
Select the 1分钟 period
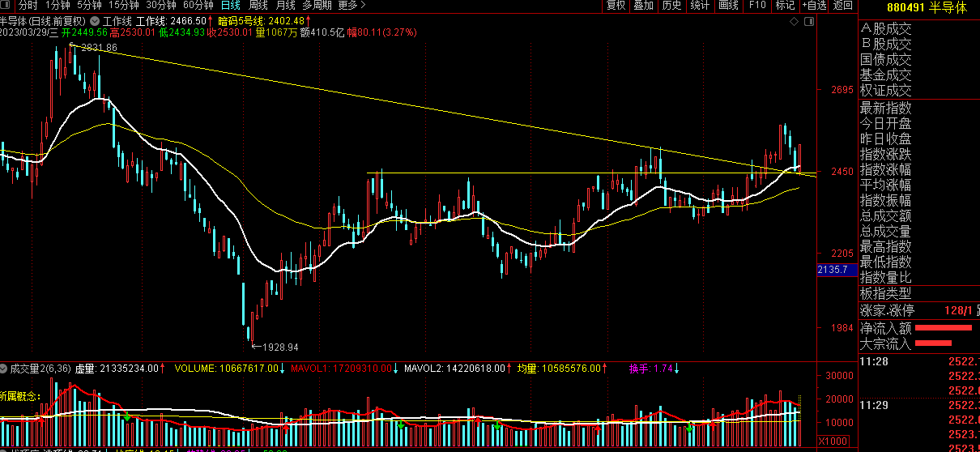58,5
